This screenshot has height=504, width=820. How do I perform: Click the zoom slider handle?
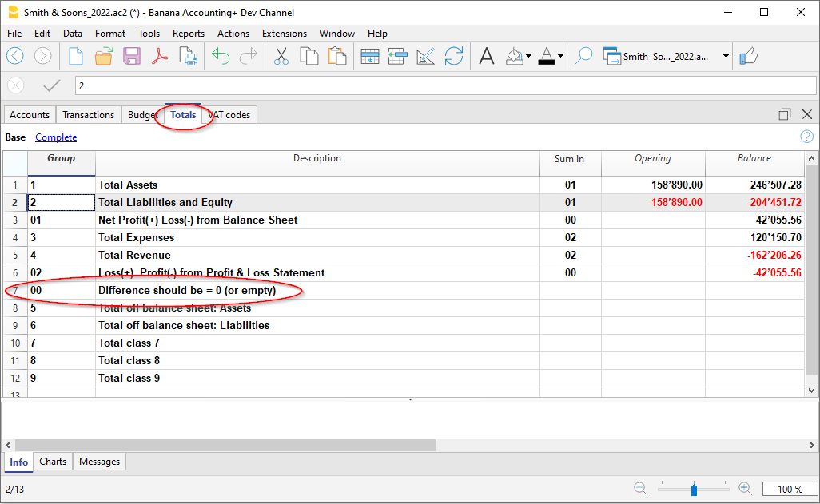click(x=694, y=489)
